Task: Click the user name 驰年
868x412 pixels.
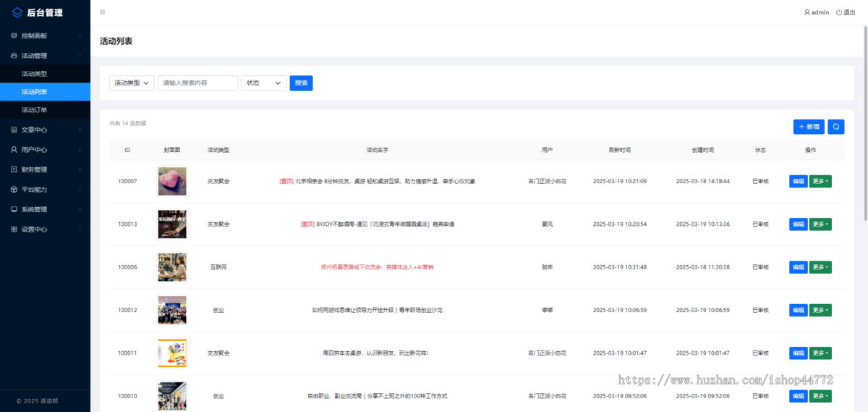Action: tap(547, 267)
